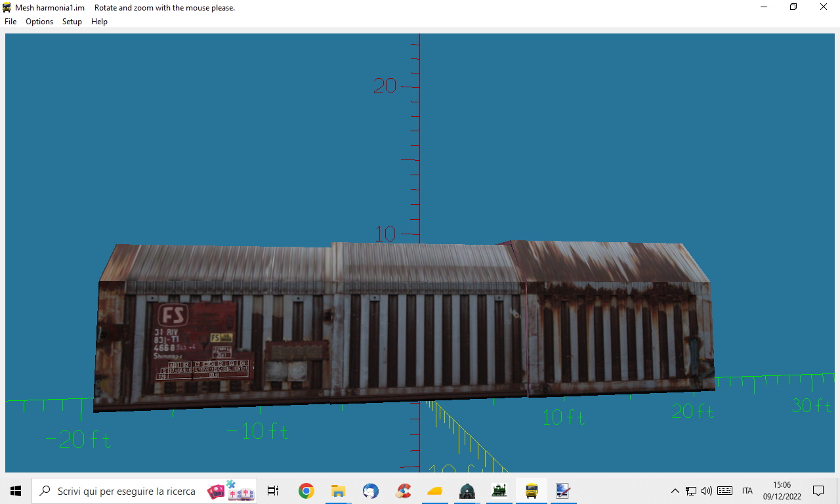This screenshot has width=840, height=504.
Task: Click the taskbar search box
Action: tap(144, 491)
